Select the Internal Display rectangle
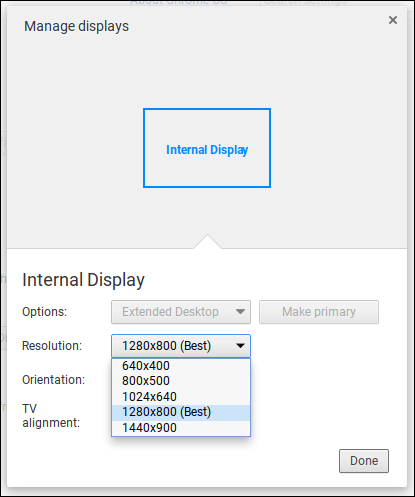 (207, 148)
